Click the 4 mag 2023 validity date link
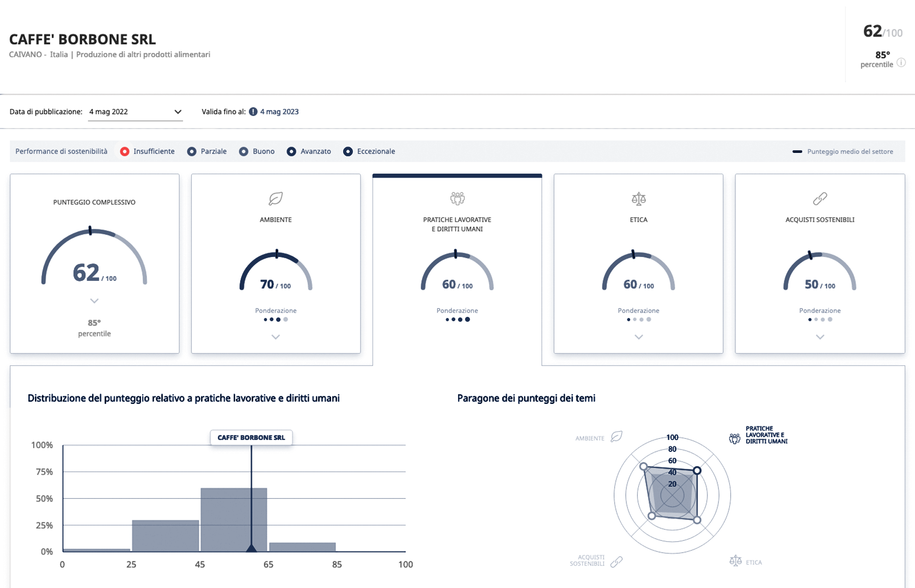The image size is (915, 588). point(279,112)
